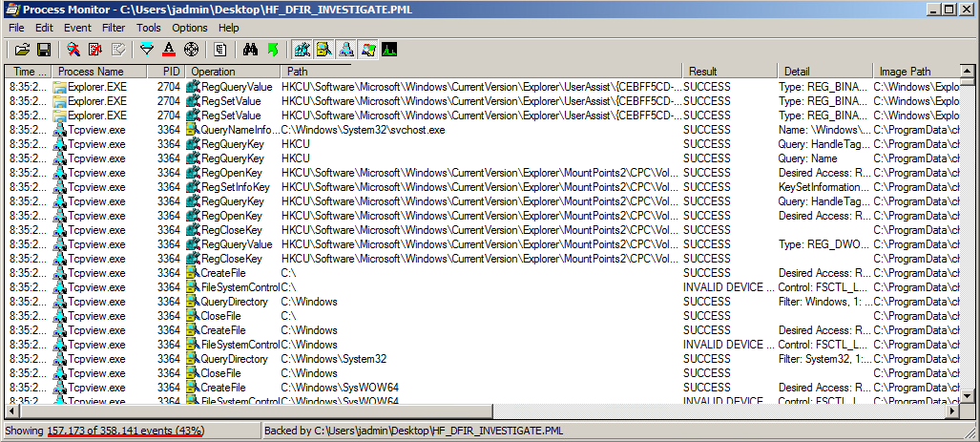Toggle the Autoscroll toolbar icon
980x442 pixels.
point(95,50)
